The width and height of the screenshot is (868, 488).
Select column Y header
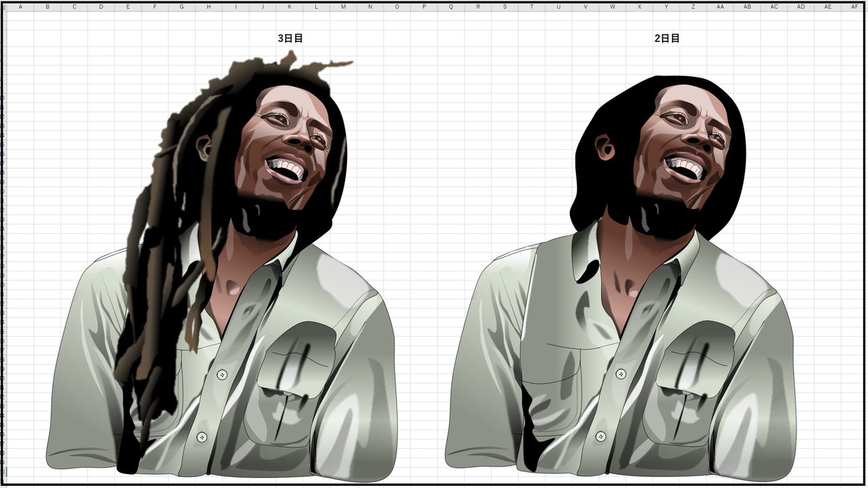click(666, 7)
